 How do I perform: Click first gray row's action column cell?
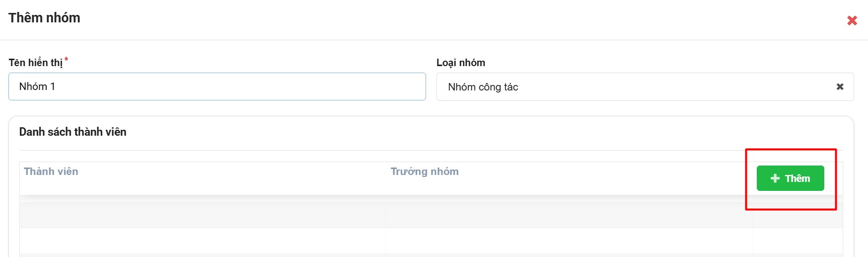797,215
